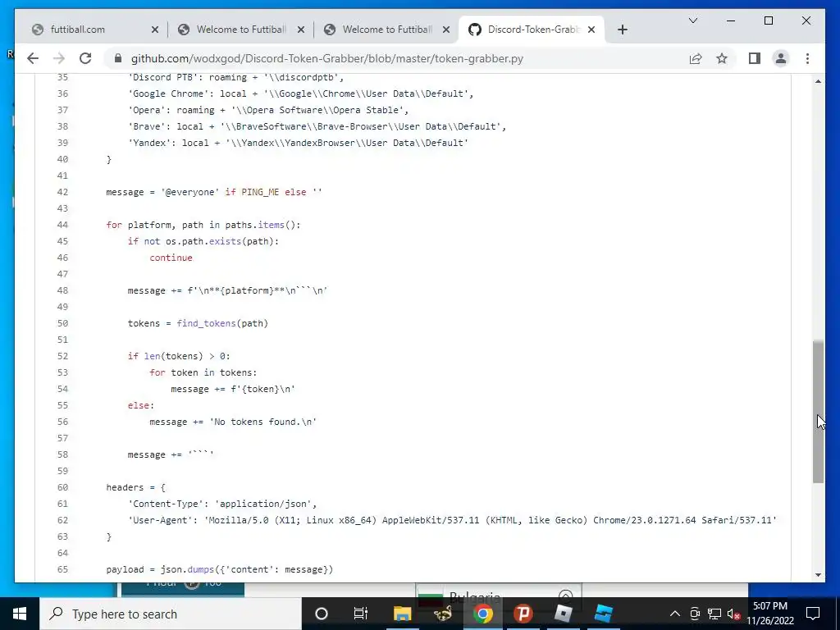Click line number 60
Viewport: 840px width, 630px height.
pyautogui.click(x=62, y=487)
